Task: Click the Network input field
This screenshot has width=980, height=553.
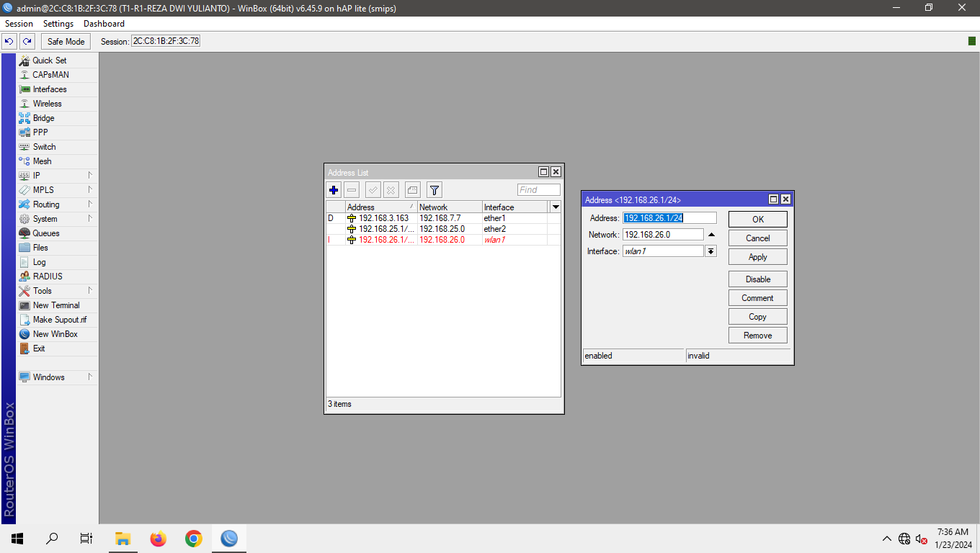Action: (x=663, y=234)
